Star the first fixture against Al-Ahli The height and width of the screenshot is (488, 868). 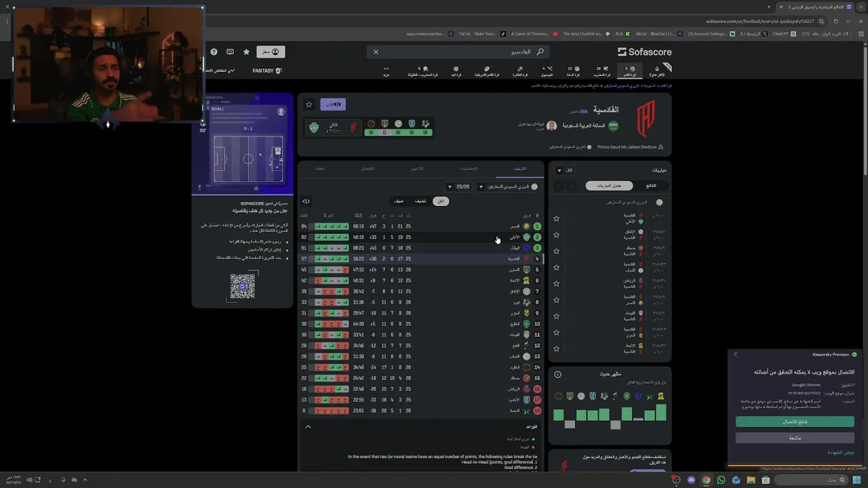tap(556, 218)
